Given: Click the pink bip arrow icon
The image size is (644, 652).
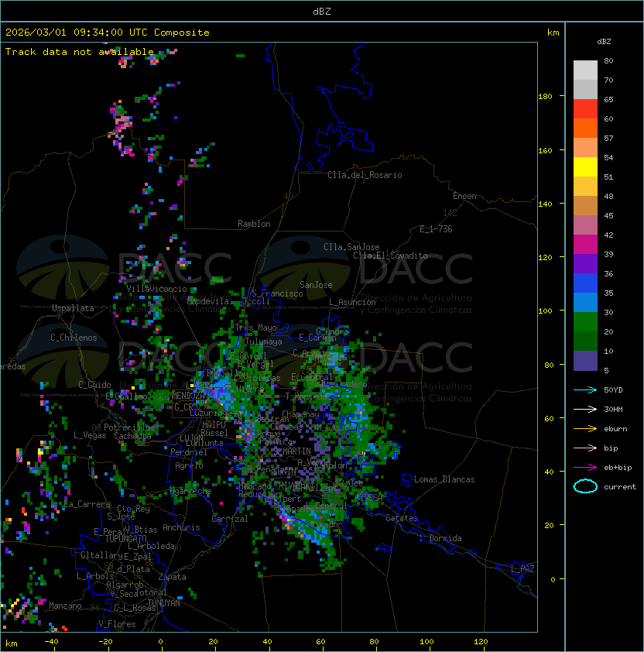Looking at the screenshot, I should (585, 448).
